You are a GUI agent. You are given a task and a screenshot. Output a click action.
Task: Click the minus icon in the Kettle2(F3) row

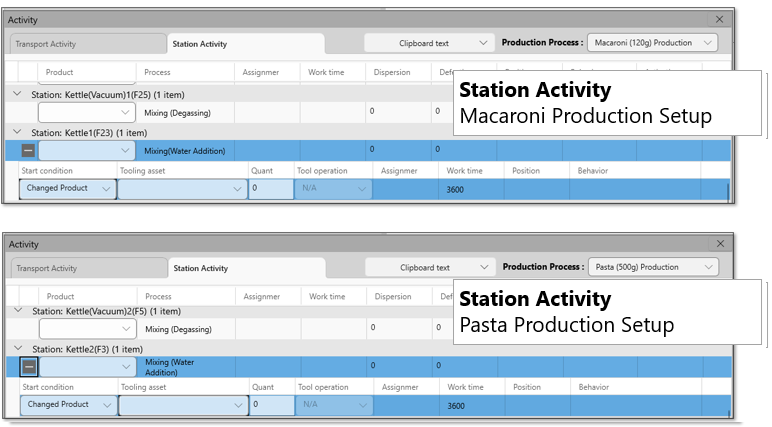29,367
